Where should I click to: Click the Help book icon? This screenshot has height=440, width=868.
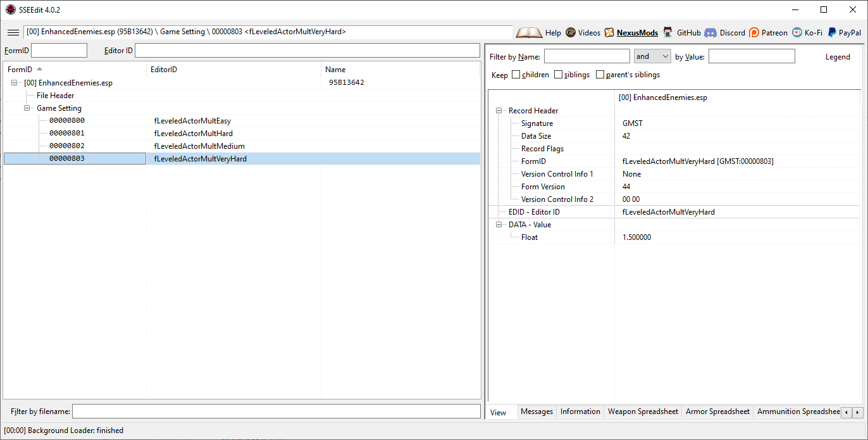click(529, 32)
